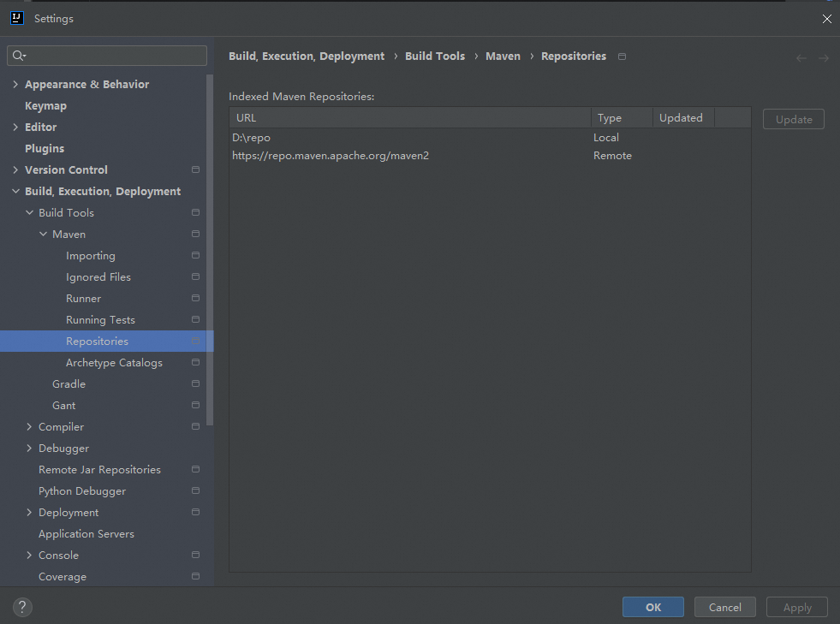Click project-level icon beside Gant
The image size is (840, 624).
tap(195, 406)
